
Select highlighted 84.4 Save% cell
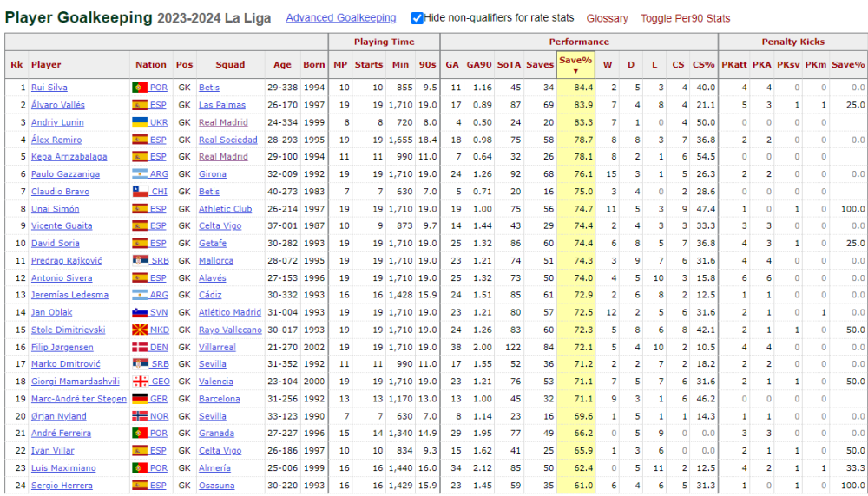click(575, 88)
